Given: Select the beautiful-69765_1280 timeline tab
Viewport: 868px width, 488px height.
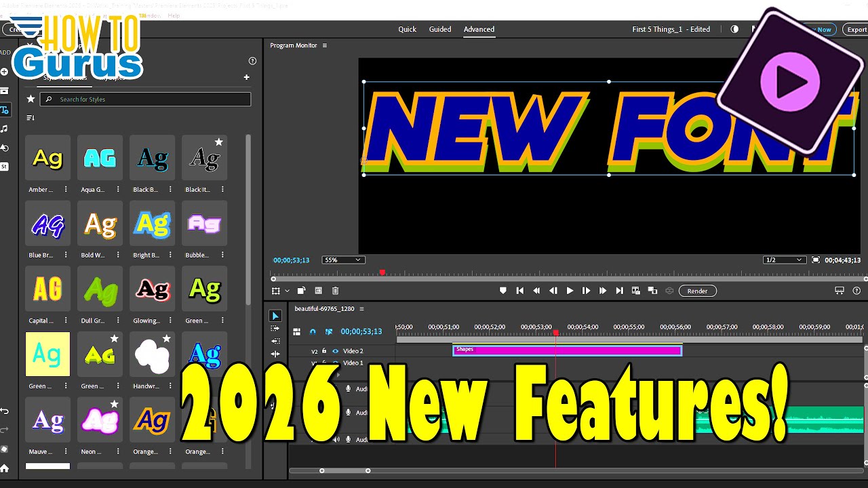Looking at the screenshot, I should 325,309.
